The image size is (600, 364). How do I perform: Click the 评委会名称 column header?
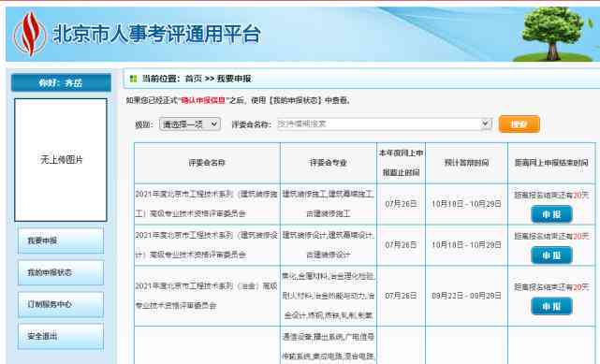point(207,163)
